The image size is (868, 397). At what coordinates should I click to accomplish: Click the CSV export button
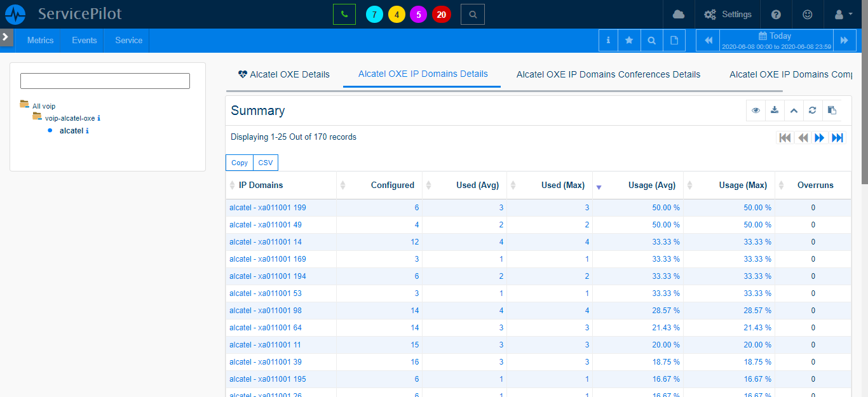265,163
